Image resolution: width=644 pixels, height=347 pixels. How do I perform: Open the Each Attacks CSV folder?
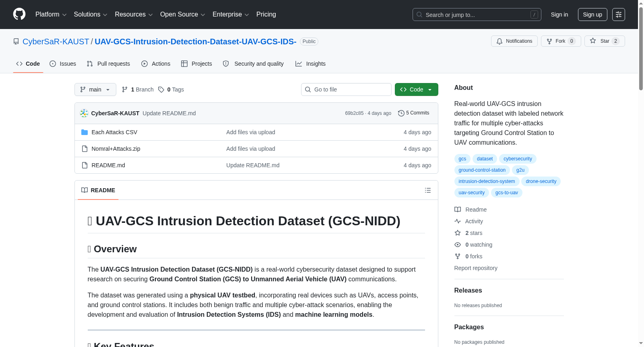coord(114,132)
